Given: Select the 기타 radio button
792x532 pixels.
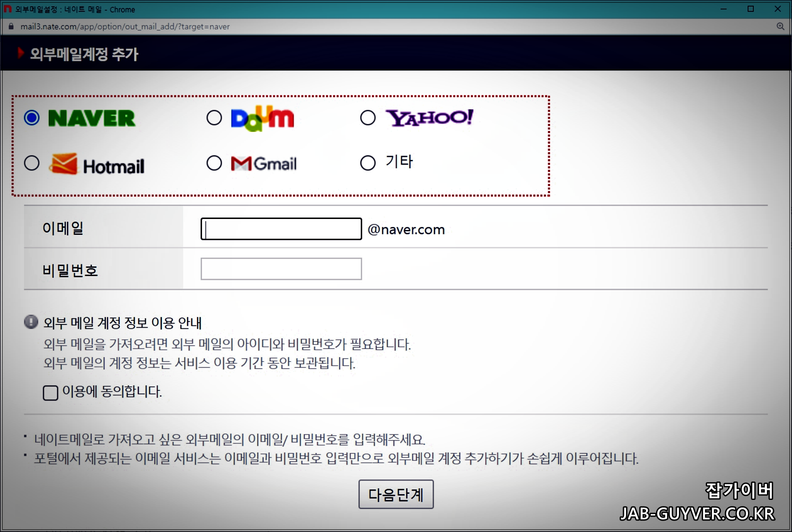Looking at the screenshot, I should (368, 163).
